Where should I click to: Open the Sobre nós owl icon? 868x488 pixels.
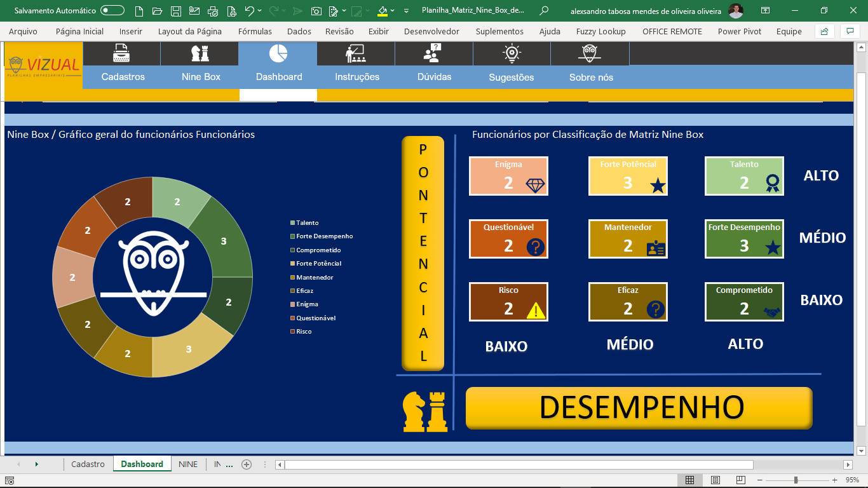tap(590, 53)
